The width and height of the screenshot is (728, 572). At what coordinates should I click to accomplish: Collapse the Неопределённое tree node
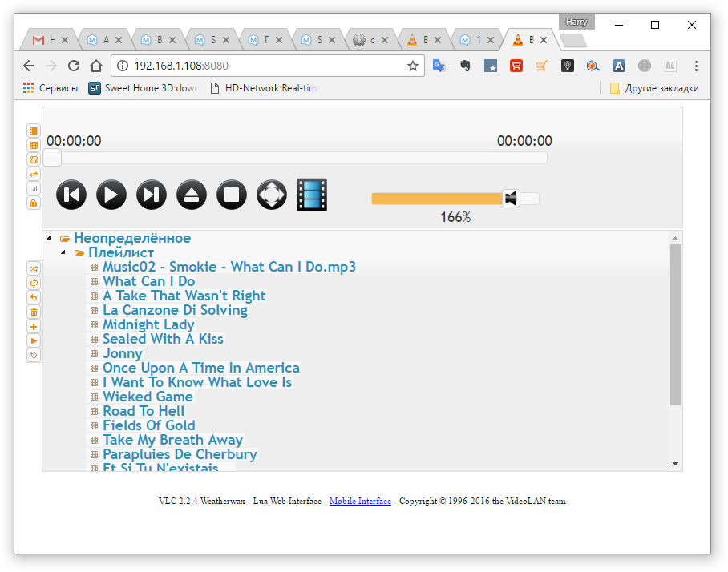point(49,239)
